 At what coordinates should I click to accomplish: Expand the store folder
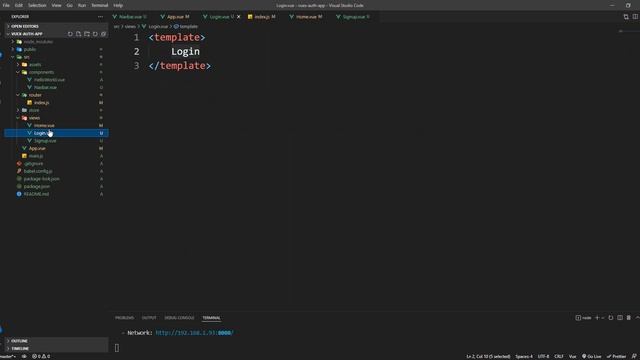click(56, 110)
